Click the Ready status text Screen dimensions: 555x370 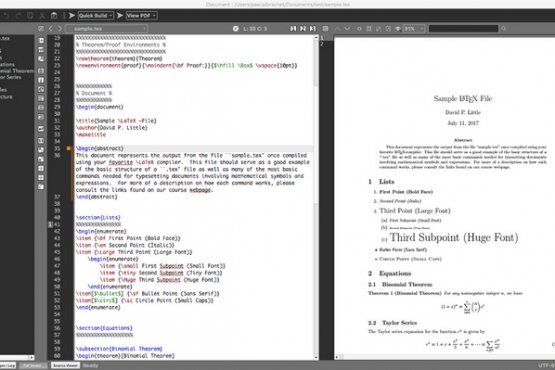tap(90, 365)
